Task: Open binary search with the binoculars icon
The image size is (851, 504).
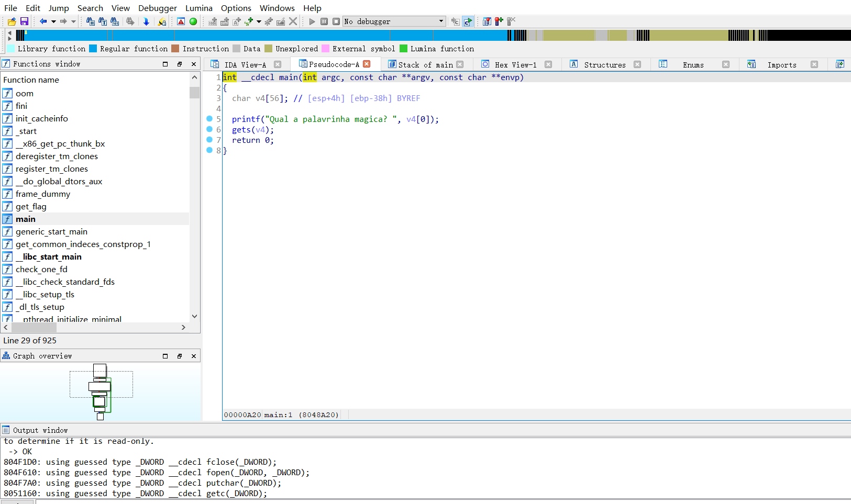Action: (90, 21)
